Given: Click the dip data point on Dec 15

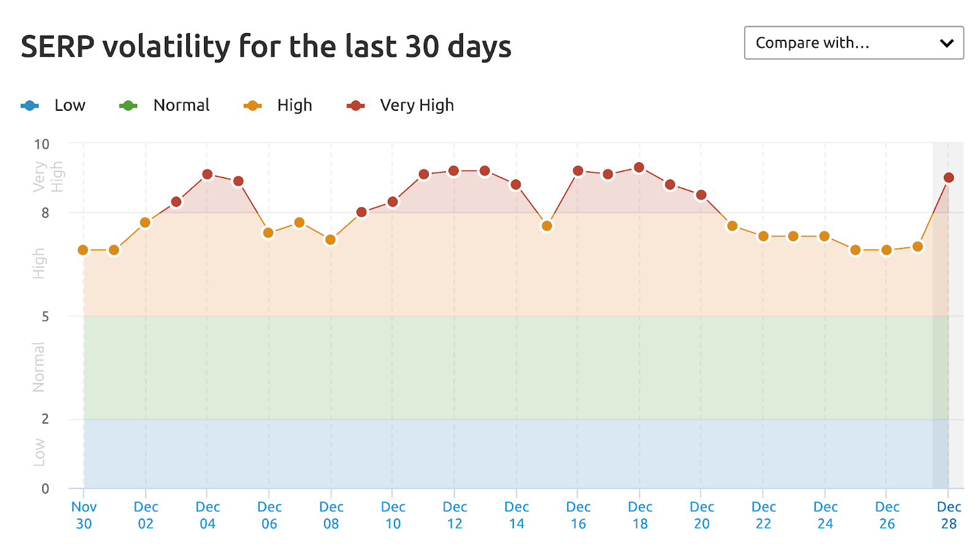Looking at the screenshot, I should [x=548, y=226].
